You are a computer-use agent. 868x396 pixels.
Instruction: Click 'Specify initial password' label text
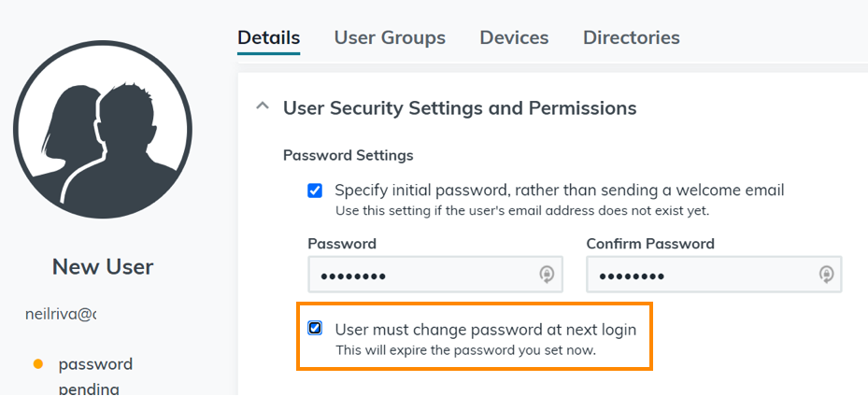559,191
